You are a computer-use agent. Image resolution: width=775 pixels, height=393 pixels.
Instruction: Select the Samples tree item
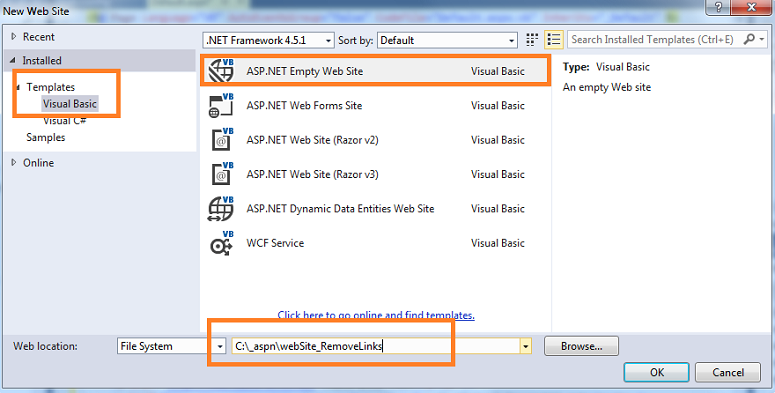45,137
